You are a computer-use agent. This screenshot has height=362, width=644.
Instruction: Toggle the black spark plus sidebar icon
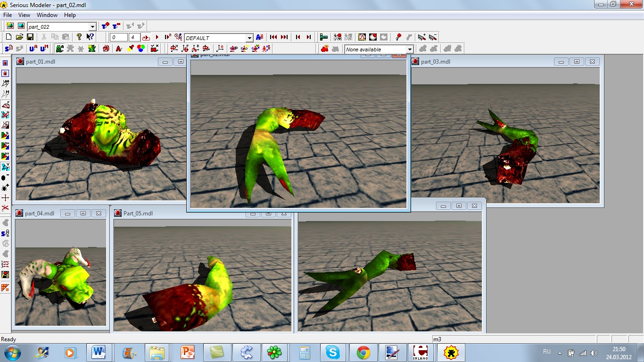pos(5,188)
